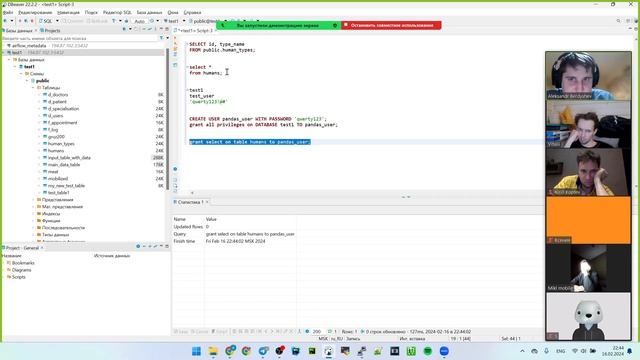
Task: Click the Последовательности folder icon
Action: pos(39,227)
